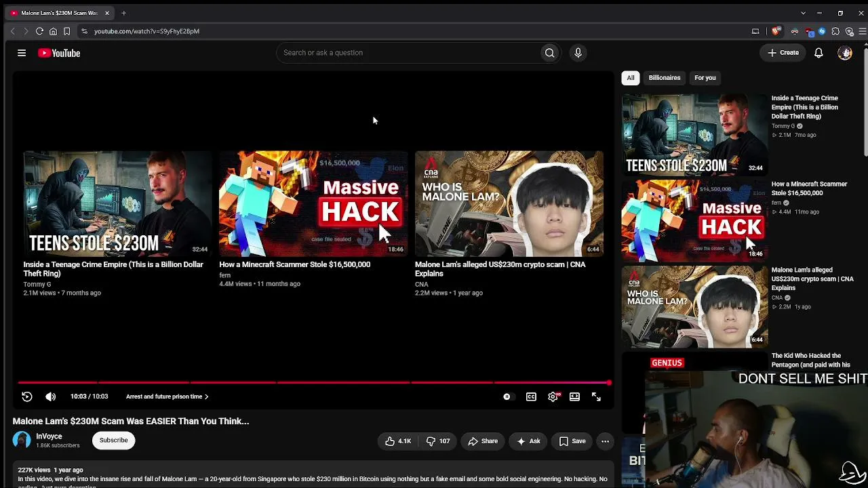Go back in browser history
The image size is (868, 488).
pos(12,31)
